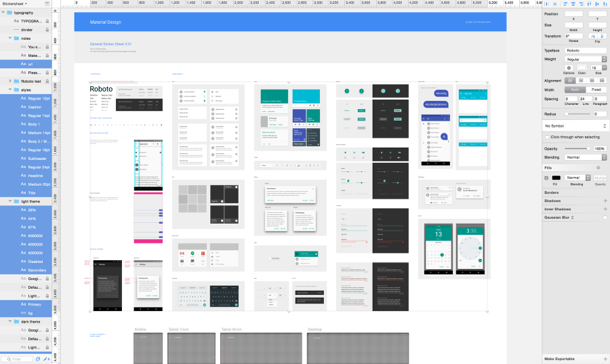Open the Stickersheet page dropdown
The height and width of the screenshot is (364, 610).
(14, 4)
